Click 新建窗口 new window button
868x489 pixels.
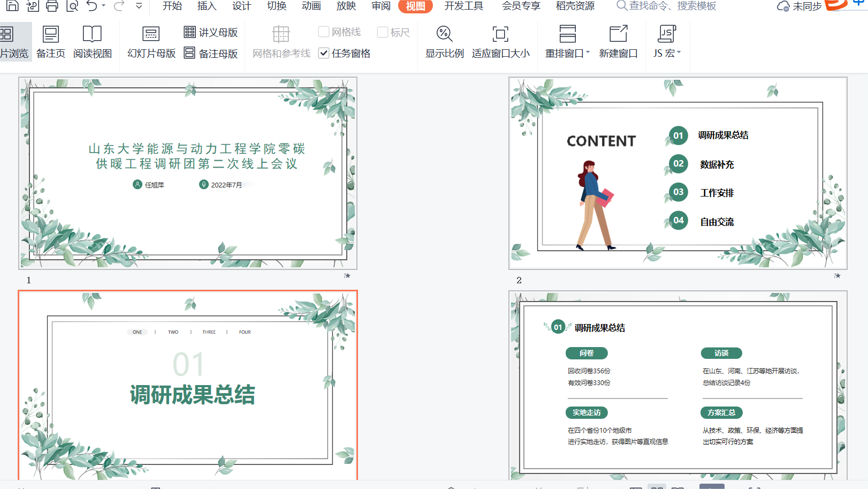(x=618, y=42)
